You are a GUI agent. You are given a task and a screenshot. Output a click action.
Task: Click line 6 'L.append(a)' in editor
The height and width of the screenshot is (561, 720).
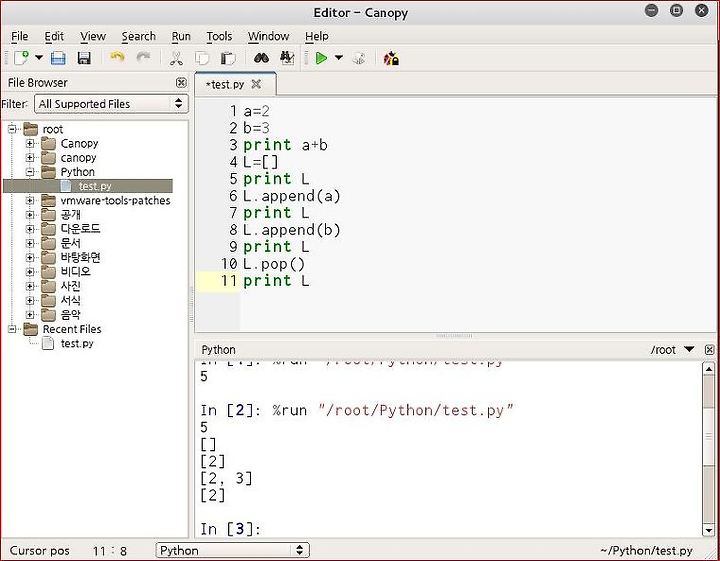292,196
